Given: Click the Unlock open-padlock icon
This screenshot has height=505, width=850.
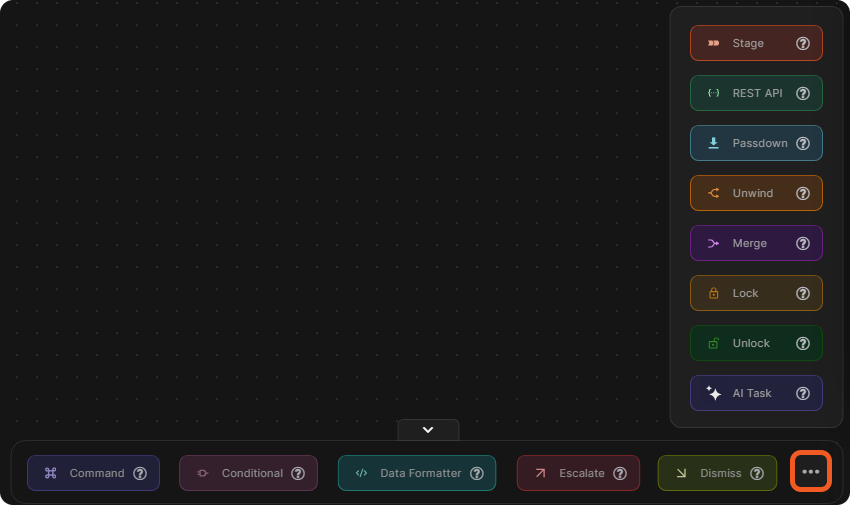Looking at the screenshot, I should pyautogui.click(x=713, y=343).
